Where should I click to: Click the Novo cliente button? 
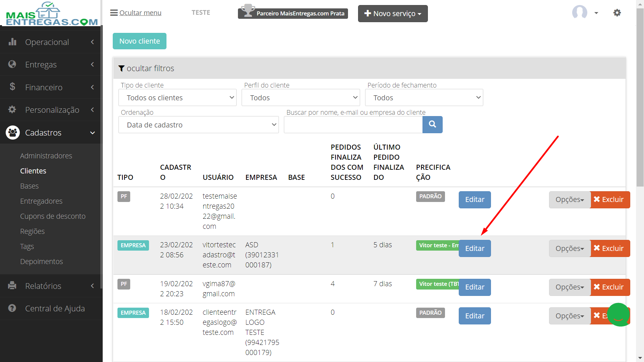[x=140, y=41]
